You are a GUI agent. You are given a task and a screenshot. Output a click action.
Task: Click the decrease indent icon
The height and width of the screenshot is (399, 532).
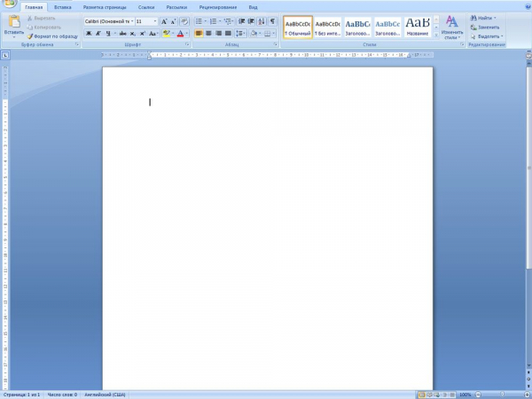[241, 21]
